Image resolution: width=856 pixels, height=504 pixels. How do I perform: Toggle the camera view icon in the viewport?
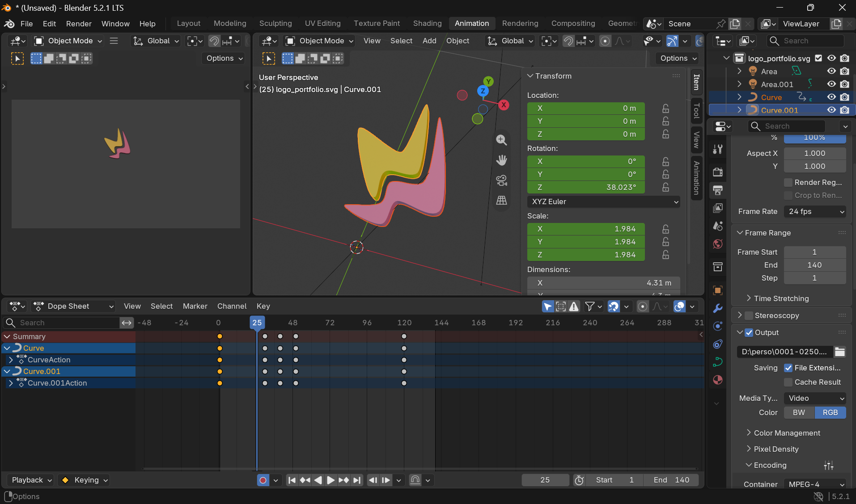(501, 181)
